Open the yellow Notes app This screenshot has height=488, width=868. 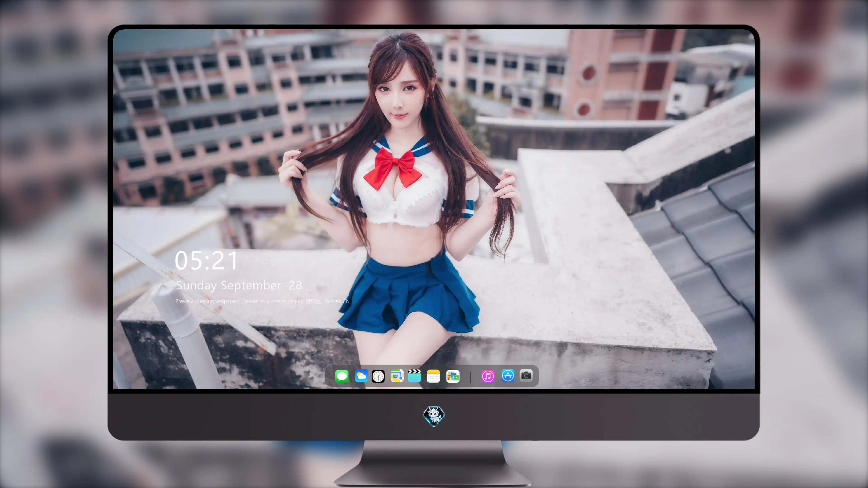433,376
